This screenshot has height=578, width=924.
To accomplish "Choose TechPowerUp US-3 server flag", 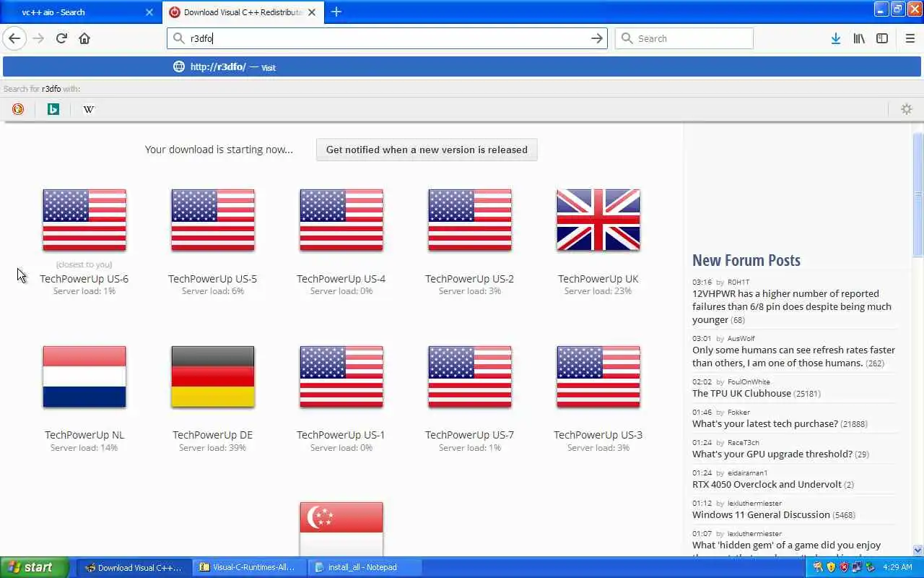I will (598, 377).
